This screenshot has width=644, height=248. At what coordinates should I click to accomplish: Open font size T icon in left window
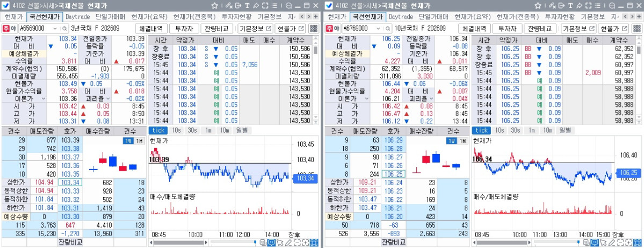(247, 6)
